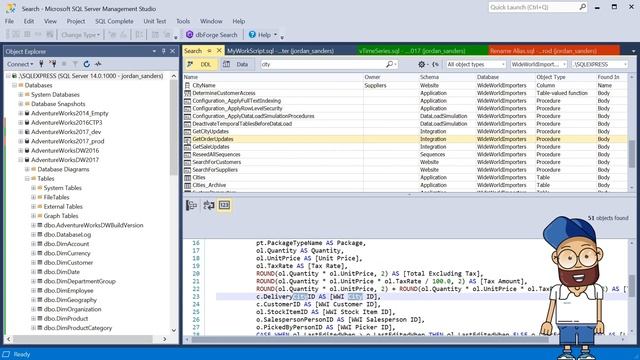Select the Cities_Archive result row
Screen dimensions: 640x360
coord(405,185)
